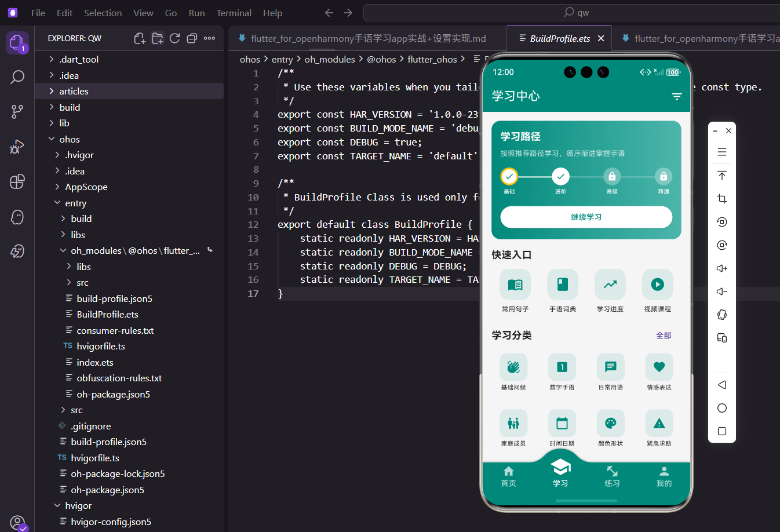Switch to 我的 bottom tab
Screen dimensions: 780x532
tap(664, 477)
